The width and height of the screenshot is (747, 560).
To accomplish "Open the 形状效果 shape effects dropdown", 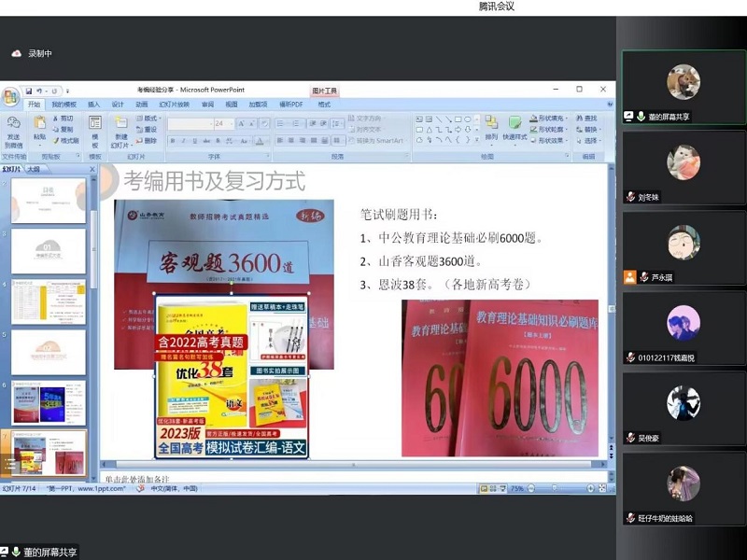I will [x=549, y=141].
